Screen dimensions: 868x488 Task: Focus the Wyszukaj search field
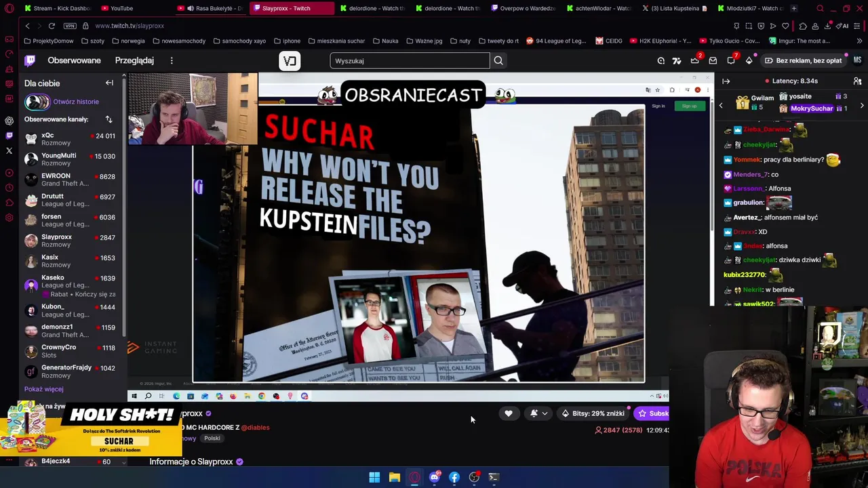click(x=410, y=60)
